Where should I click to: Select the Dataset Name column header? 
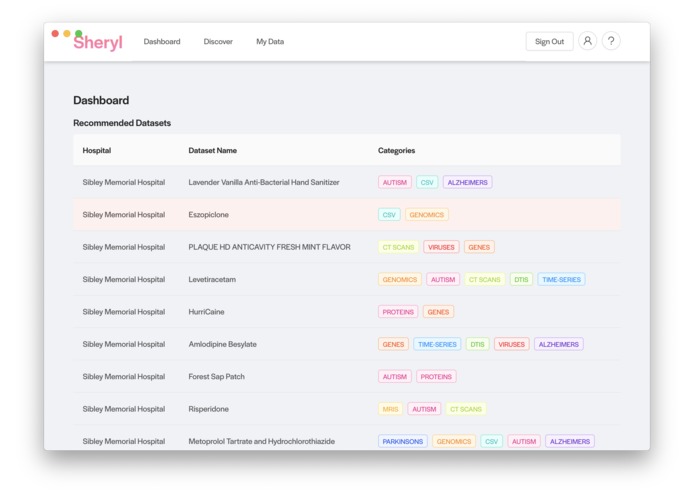pyautogui.click(x=212, y=150)
